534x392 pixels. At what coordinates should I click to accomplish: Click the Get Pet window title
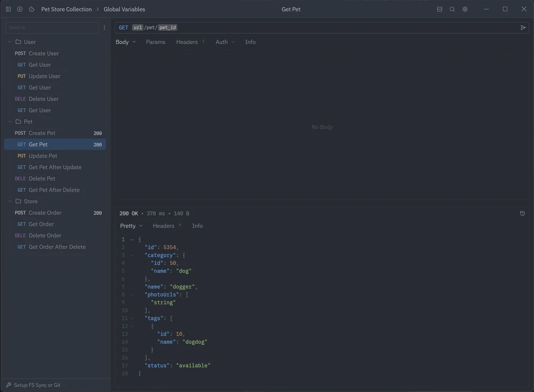(291, 9)
